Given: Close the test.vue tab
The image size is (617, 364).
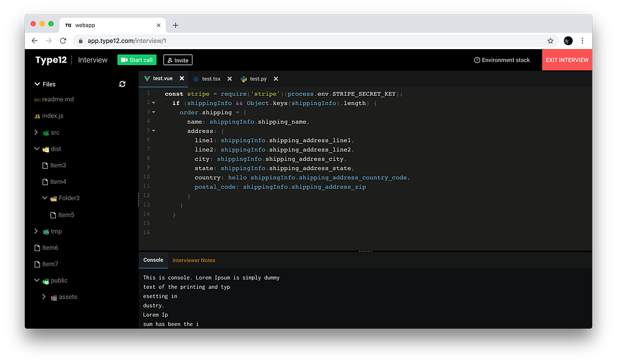Looking at the screenshot, I should (x=182, y=79).
